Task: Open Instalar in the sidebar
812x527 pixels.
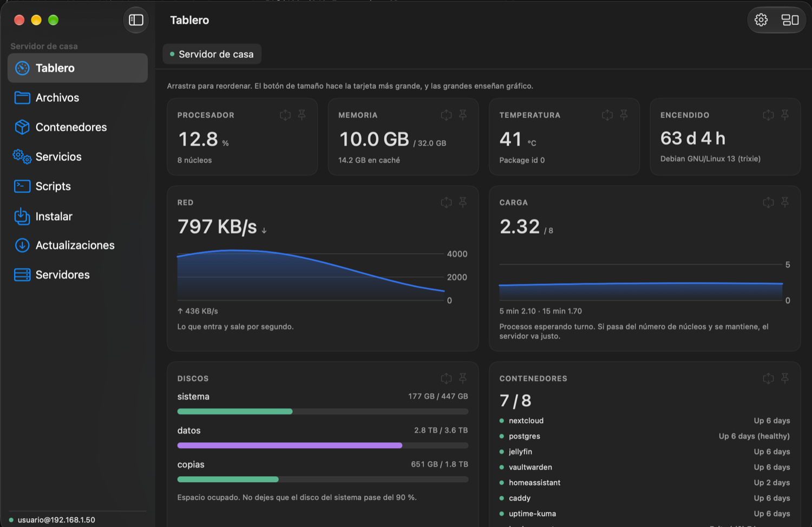Action: (77, 216)
